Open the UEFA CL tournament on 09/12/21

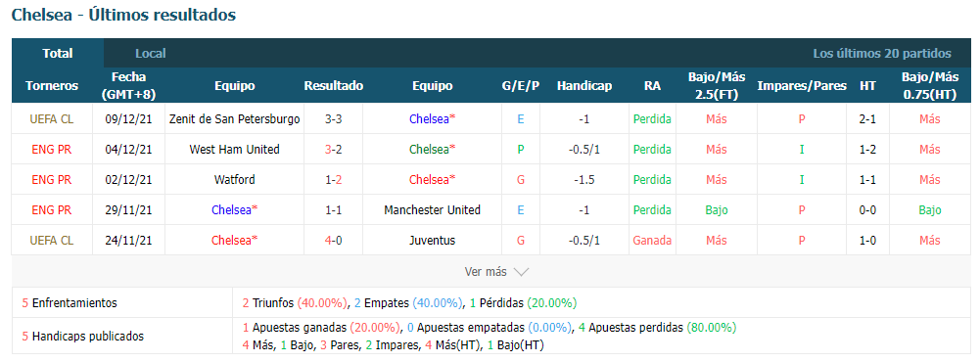(52, 119)
